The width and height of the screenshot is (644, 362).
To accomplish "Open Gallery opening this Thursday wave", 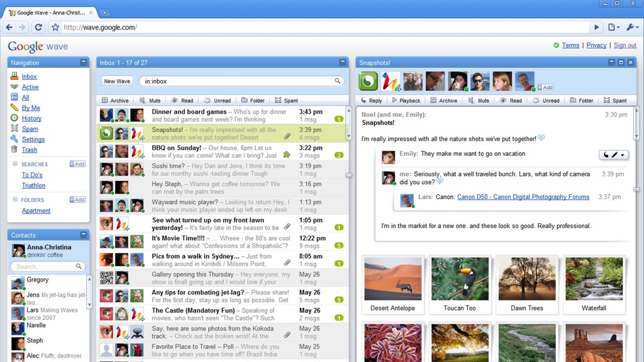I will coord(222,278).
